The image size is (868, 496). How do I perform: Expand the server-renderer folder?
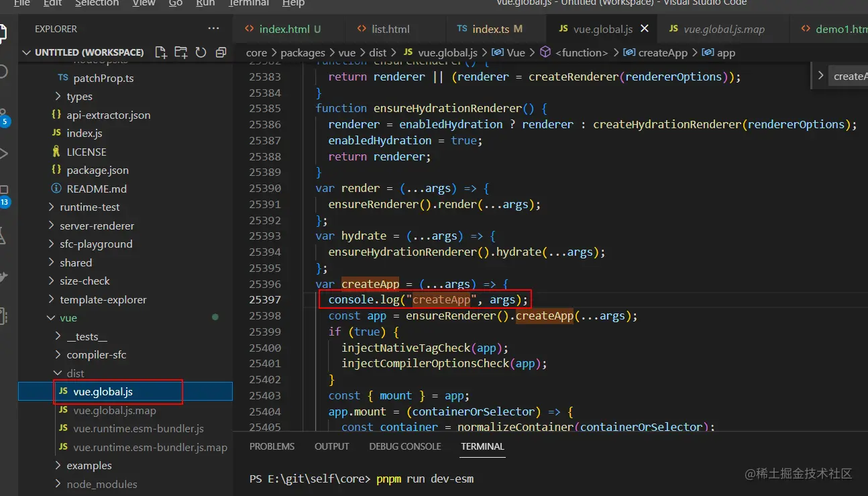click(97, 226)
